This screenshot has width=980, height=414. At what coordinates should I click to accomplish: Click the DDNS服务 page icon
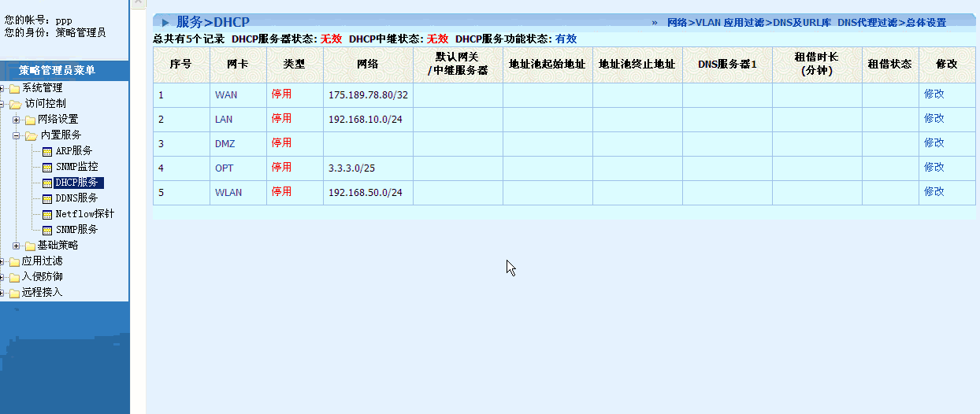click(46, 198)
